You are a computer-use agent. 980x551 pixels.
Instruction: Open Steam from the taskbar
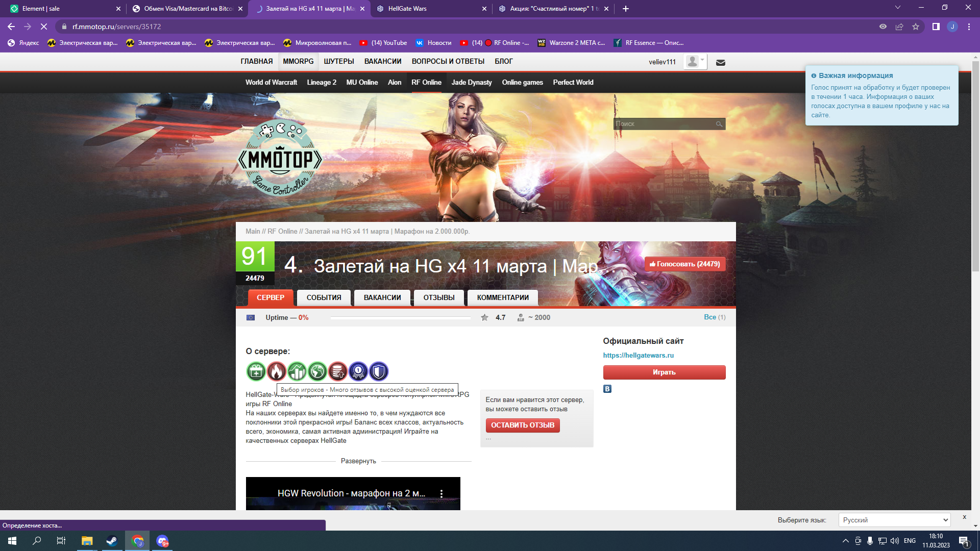111,541
